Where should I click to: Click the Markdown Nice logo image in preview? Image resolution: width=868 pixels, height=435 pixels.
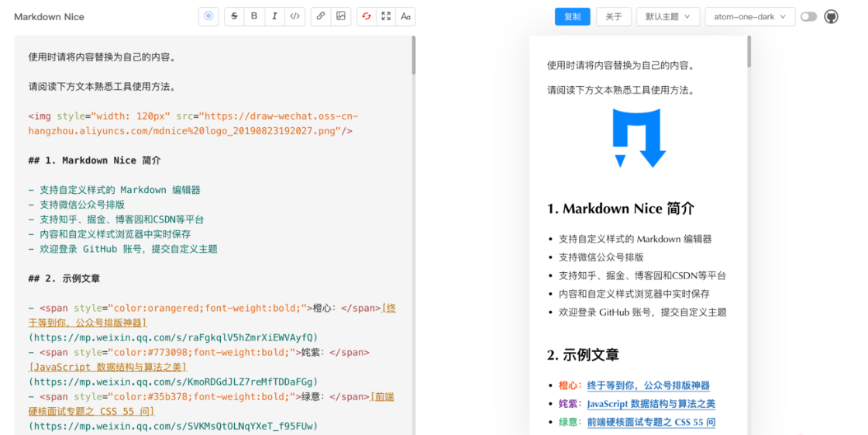tap(639, 138)
